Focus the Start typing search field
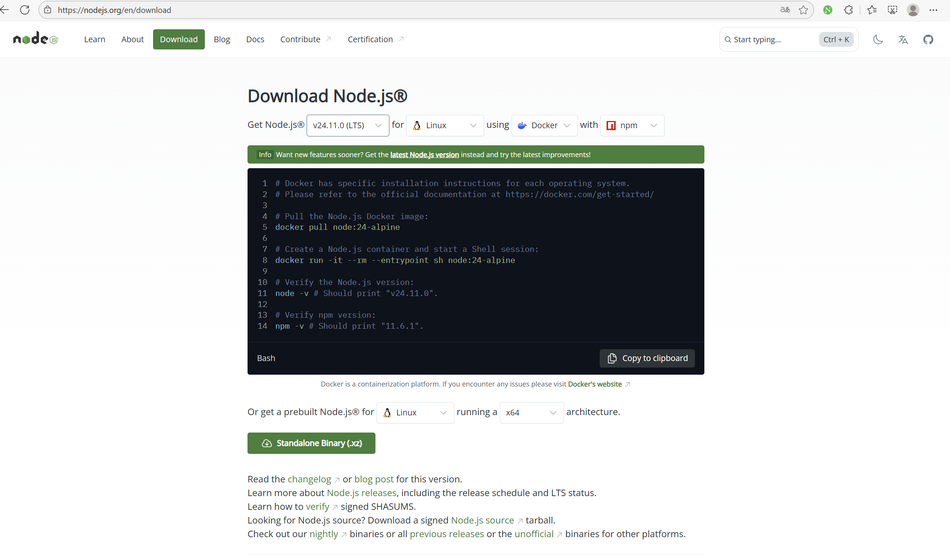This screenshot has height=560, width=950. pos(773,40)
